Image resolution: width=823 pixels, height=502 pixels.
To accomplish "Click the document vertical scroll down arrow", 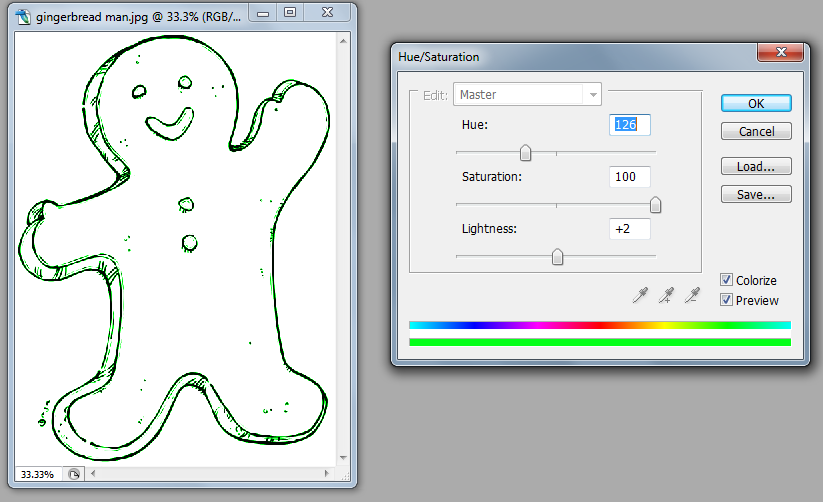I will click(343, 458).
